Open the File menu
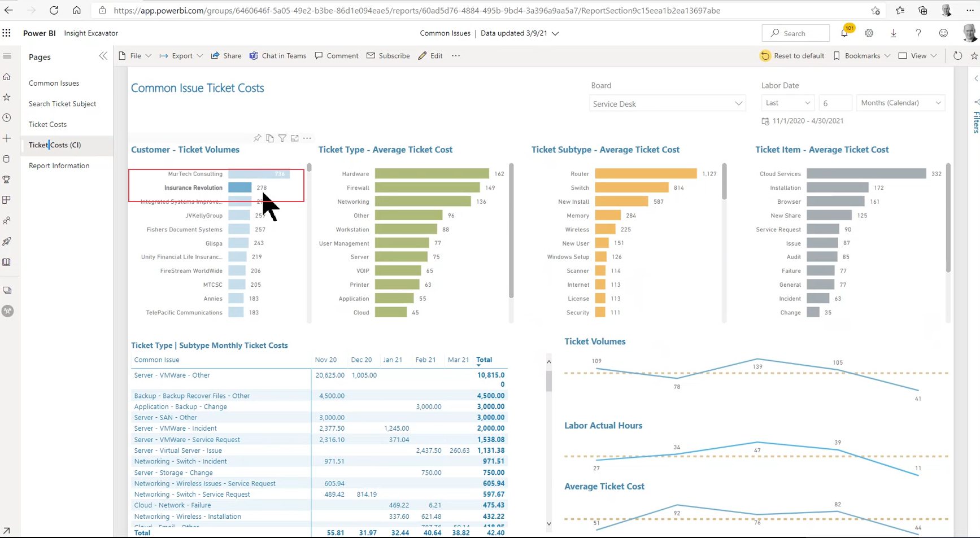980x538 pixels. 135,56
